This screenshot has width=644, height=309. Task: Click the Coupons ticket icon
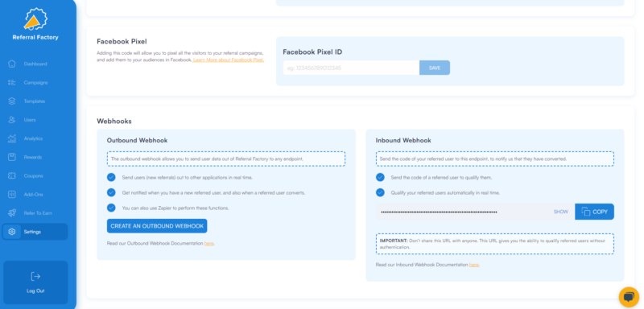coord(12,175)
